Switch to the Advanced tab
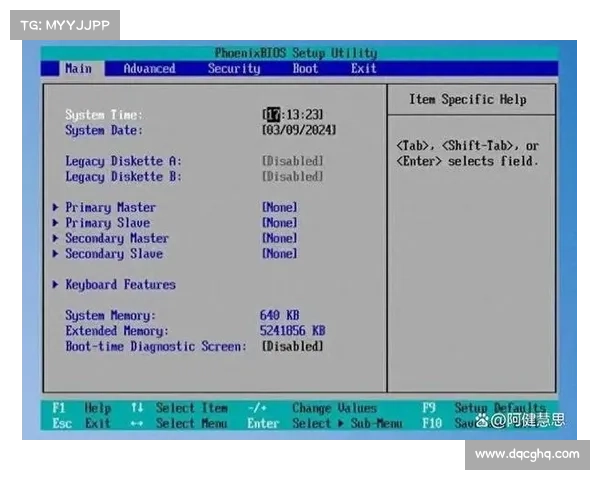 (x=149, y=69)
